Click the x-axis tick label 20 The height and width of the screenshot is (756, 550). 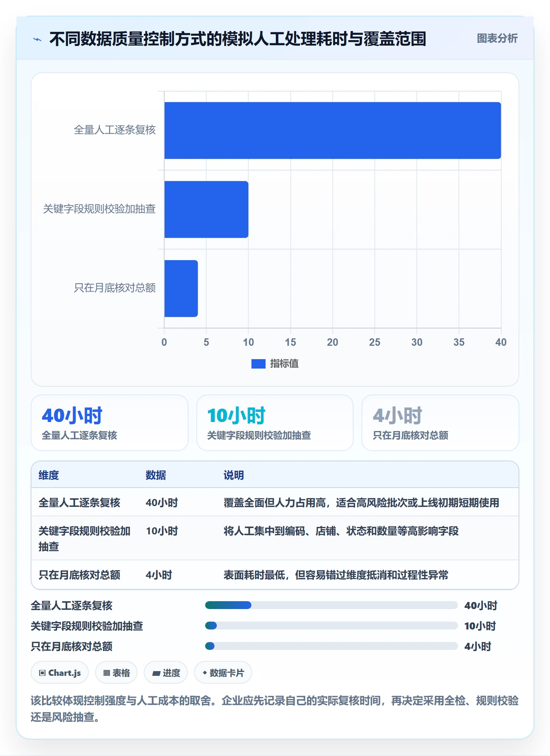[x=332, y=342]
